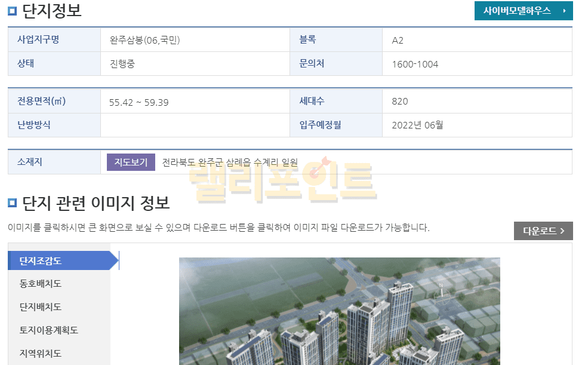Open the 단지배치도 tab
The image size is (588, 365).
(x=41, y=307)
